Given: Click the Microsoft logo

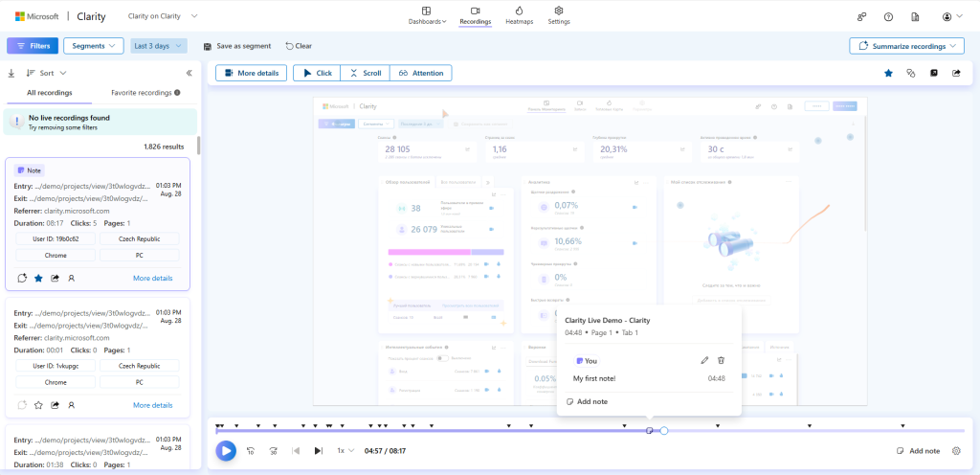Looking at the screenshot, I should pyautogui.click(x=37, y=17).
